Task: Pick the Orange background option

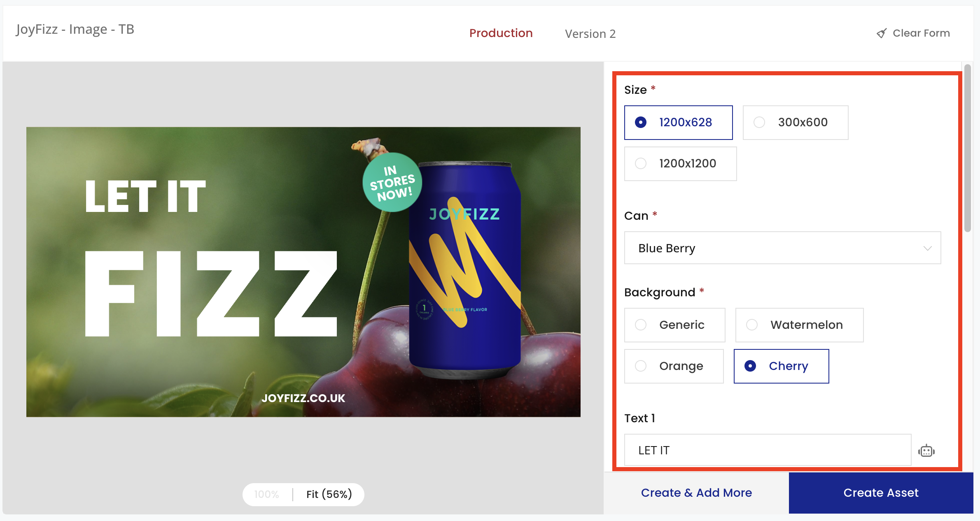Action: [674, 366]
